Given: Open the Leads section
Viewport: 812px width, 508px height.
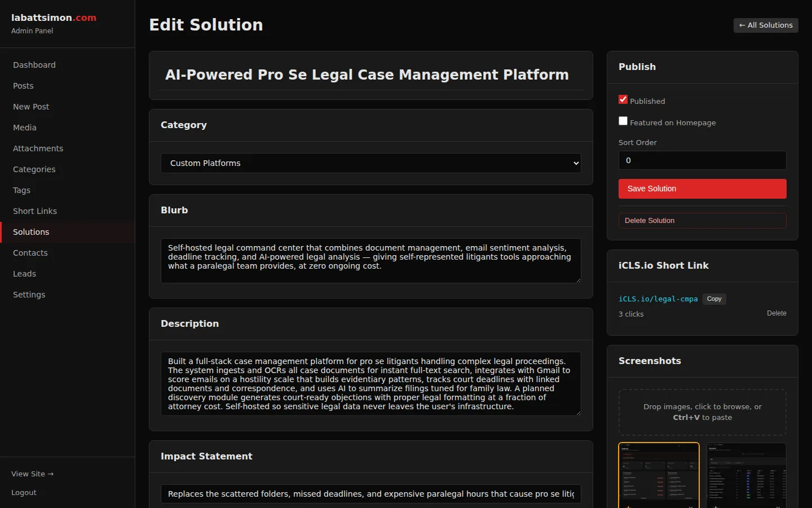Looking at the screenshot, I should [x=25, y=274].
